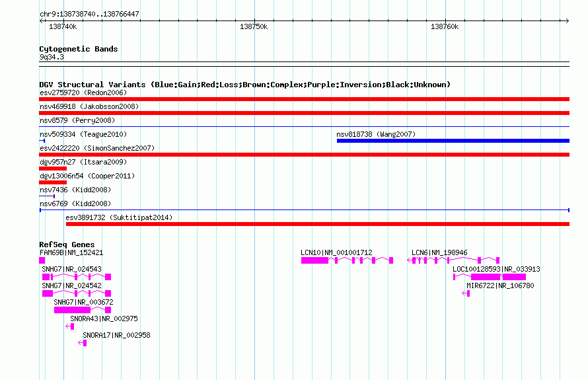This screenshot has height=380, width=588.
Task: Select the nsv469918 (Jakobsson2008) variant bar
Action: click(x=304, y=113)
